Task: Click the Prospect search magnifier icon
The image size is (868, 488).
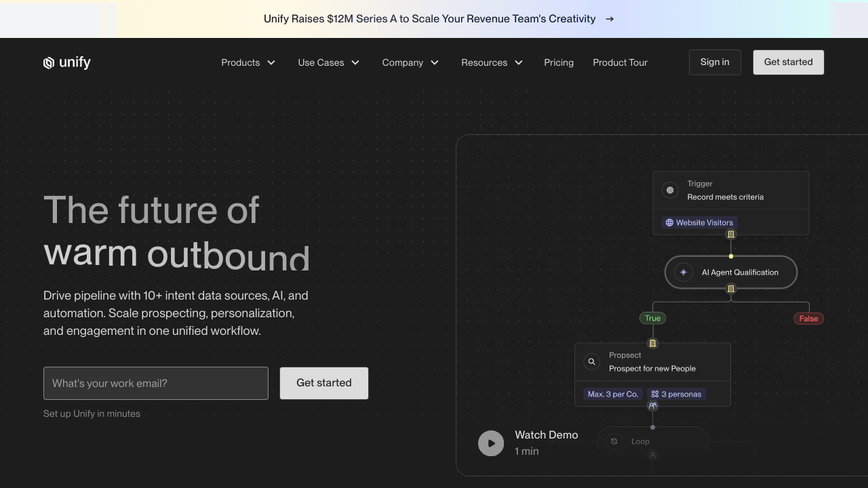Action: point(591,362)
